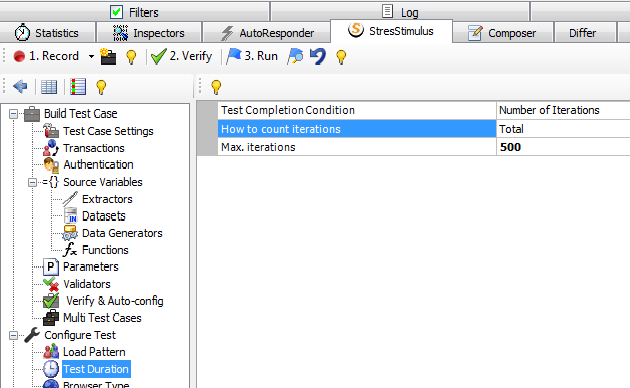Screen dimensions: 630x388
Task: Select Source Variables node
Action: click(x=102, y=182)
